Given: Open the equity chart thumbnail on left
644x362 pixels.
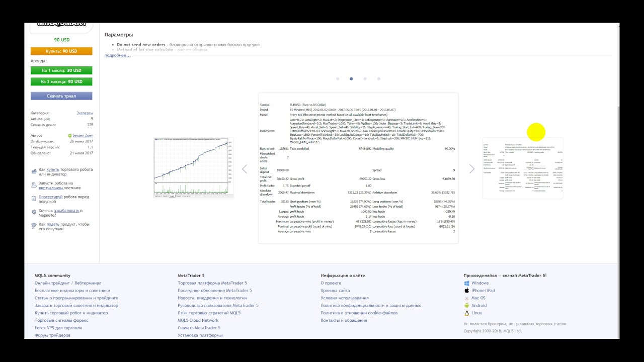Looking at the screenshot, I should coord(194,168).
